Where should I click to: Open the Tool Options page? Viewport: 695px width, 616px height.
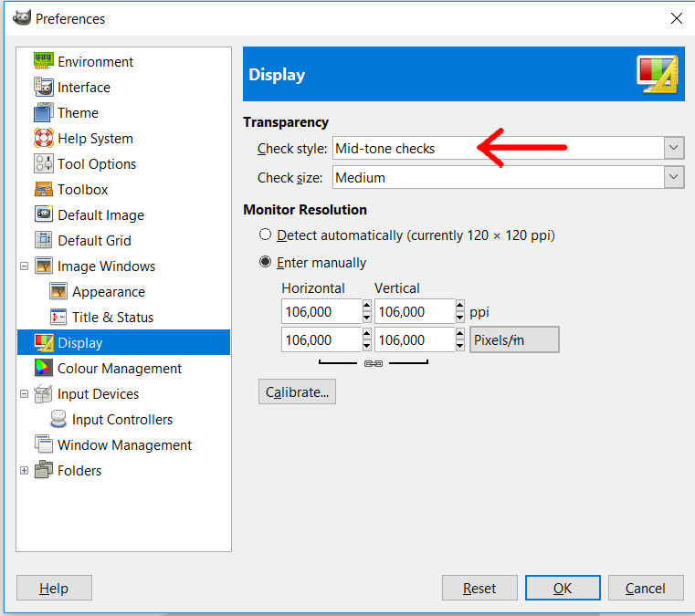[x=97, y=164]
